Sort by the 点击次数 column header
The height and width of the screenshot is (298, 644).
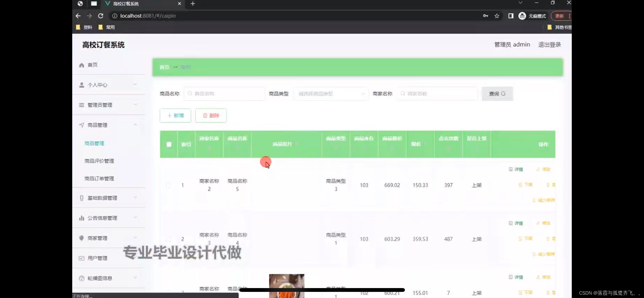pyautogui.click(x=448, y=144)
